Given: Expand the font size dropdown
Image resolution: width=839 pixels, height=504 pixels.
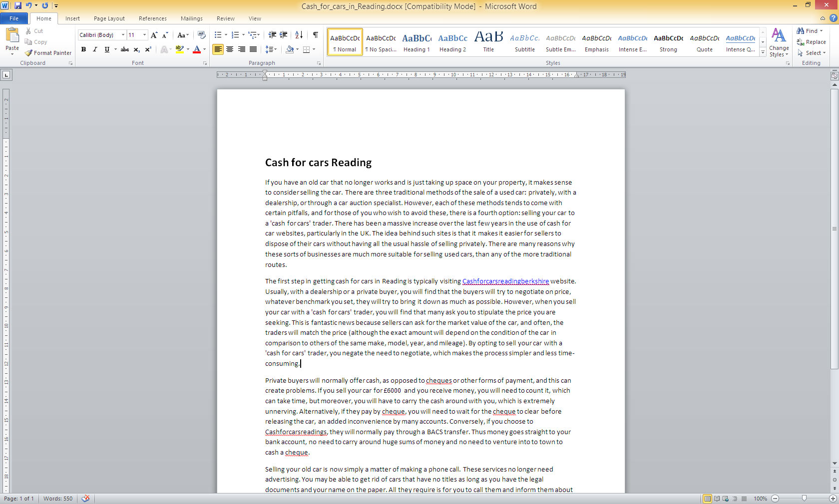Looking at the screenshot, I should (x=144, y=35).
